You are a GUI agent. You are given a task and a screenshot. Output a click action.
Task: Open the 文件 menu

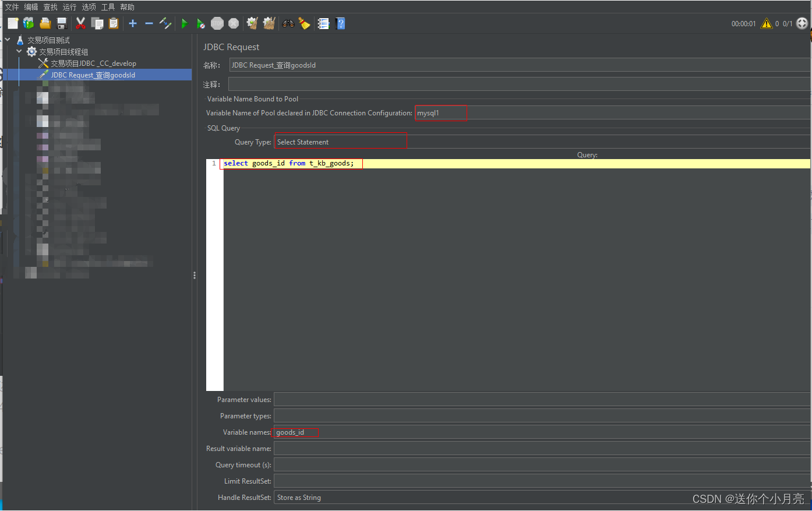click(12, 7)
